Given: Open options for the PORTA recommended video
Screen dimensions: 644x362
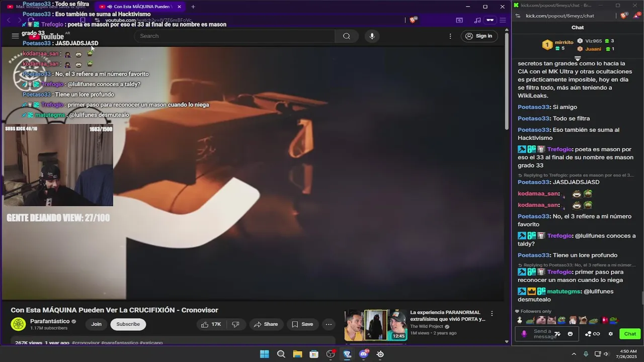Looking at the screenshot, I should pos(492,313).
